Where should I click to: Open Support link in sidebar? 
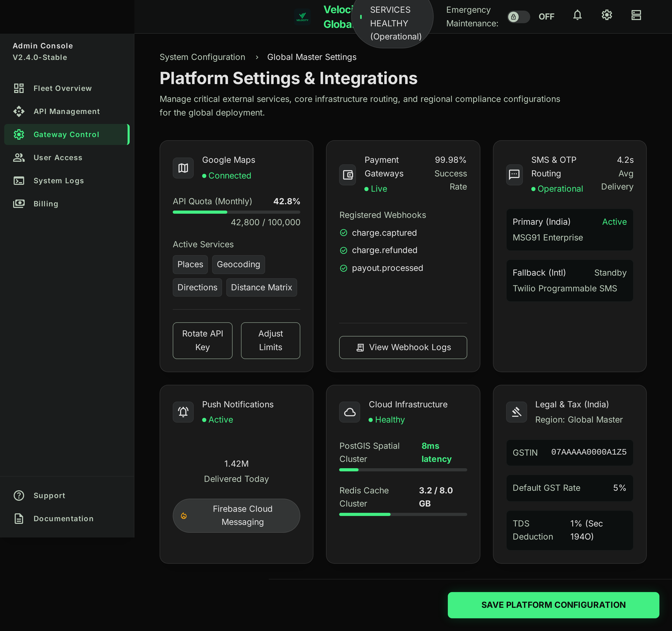pyautogui.click(x=67, y=495)
